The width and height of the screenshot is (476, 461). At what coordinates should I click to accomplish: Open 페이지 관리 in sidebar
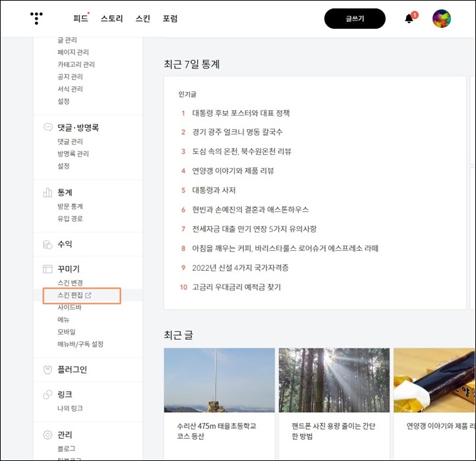pyautogui.click(x=73, y=52)
